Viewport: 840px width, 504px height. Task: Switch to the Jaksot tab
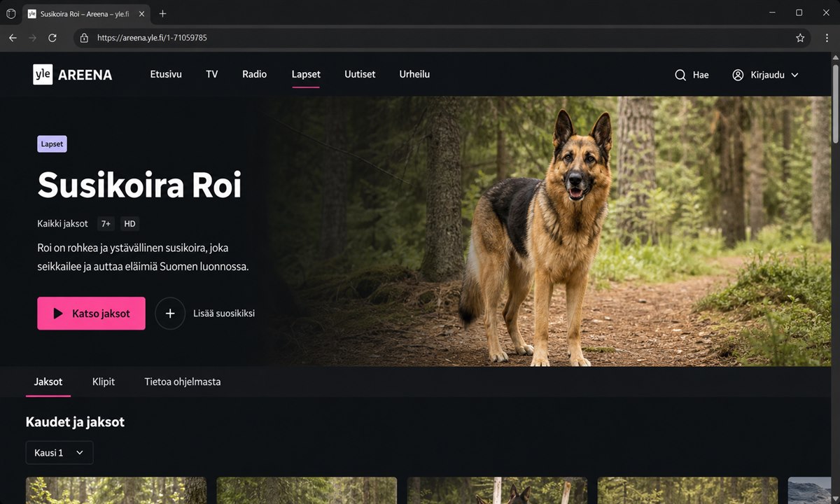[48, 381]
